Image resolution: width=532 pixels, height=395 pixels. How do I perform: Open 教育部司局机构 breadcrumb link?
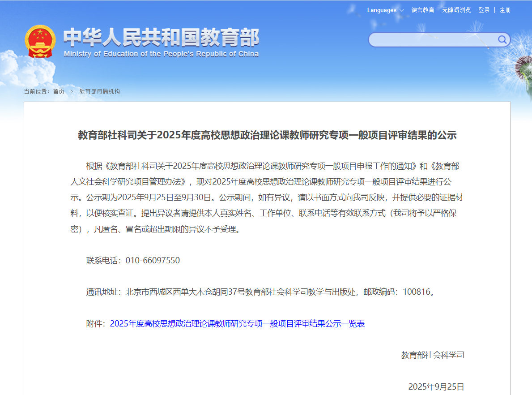99,91
